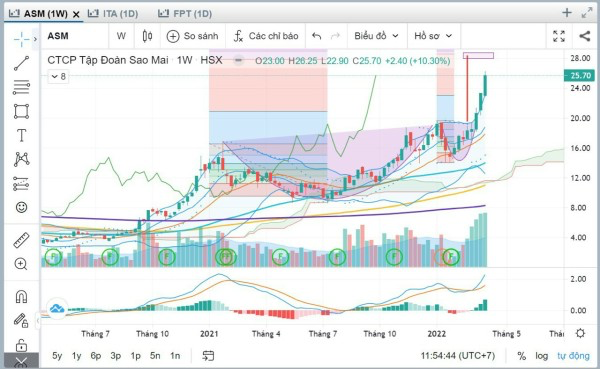Toggle the magnet snap mode
Screen dimensions: 600x369
click(21, 296)
